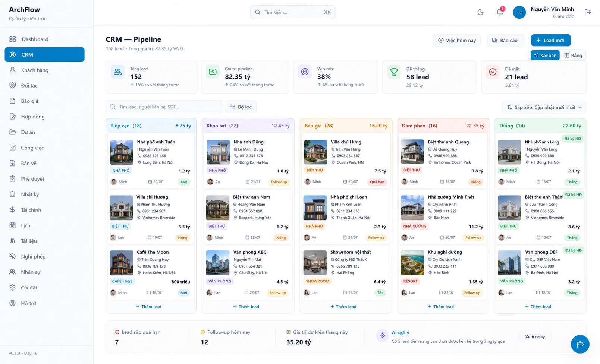The height and width of the screenshot is (364, 600).
Task: Click the Nghỉ phép icon
Action: [x=13, y=256]
